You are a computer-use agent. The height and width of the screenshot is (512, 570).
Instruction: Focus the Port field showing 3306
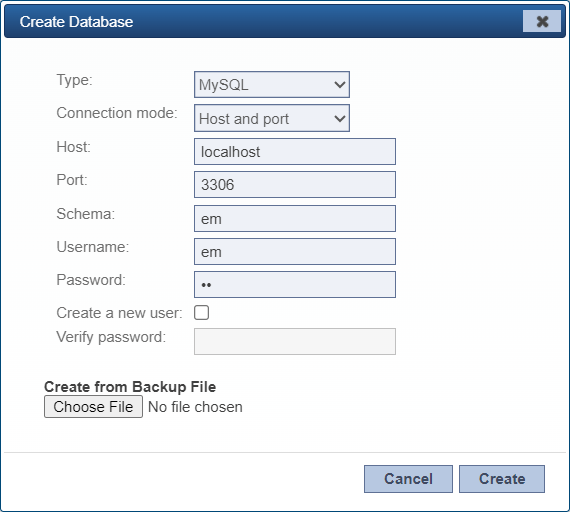tap(295, 185)
